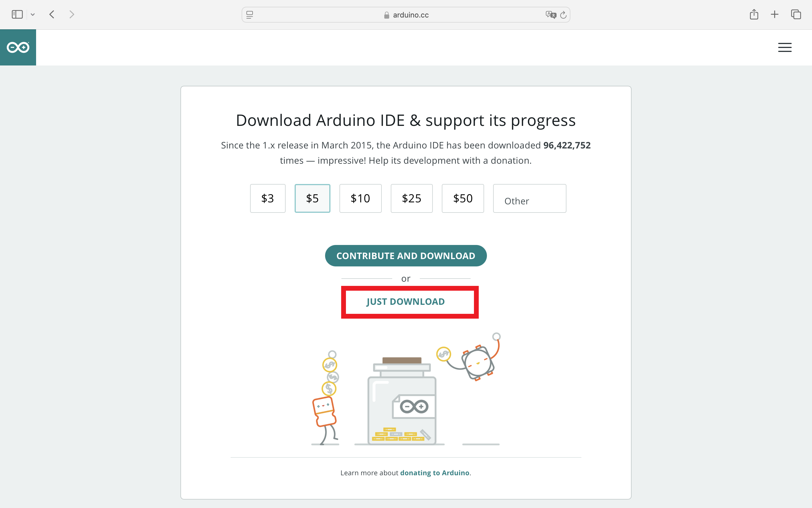Open the page reader view icon
Image resolution: width=812 pixels, height=508 pixels.
(250, 15)
